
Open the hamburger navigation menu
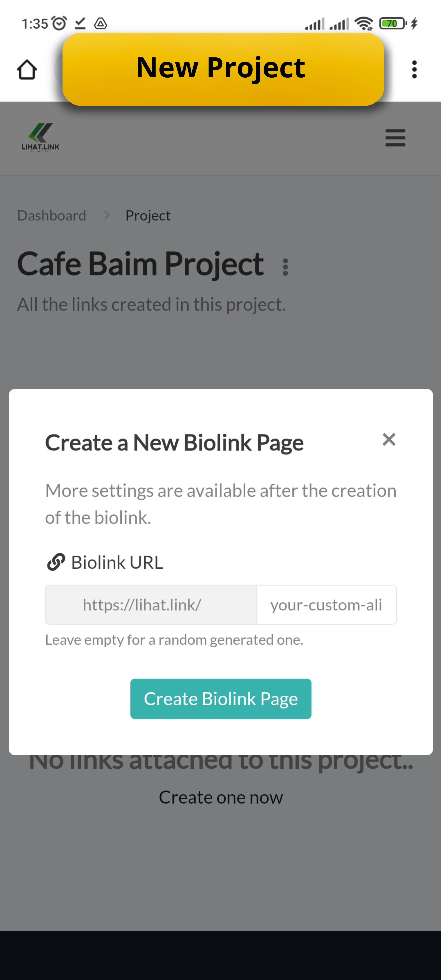[x=395, y=138]
